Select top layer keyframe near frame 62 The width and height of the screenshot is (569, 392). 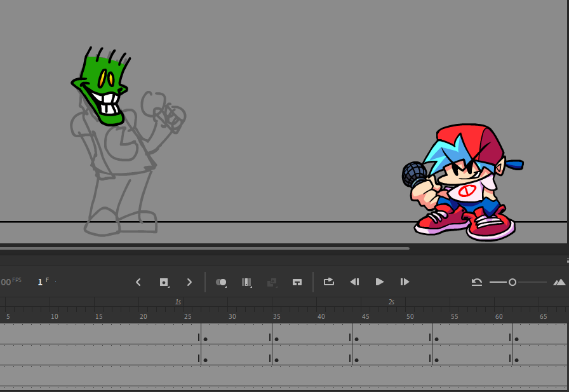[x=516, y=339]
